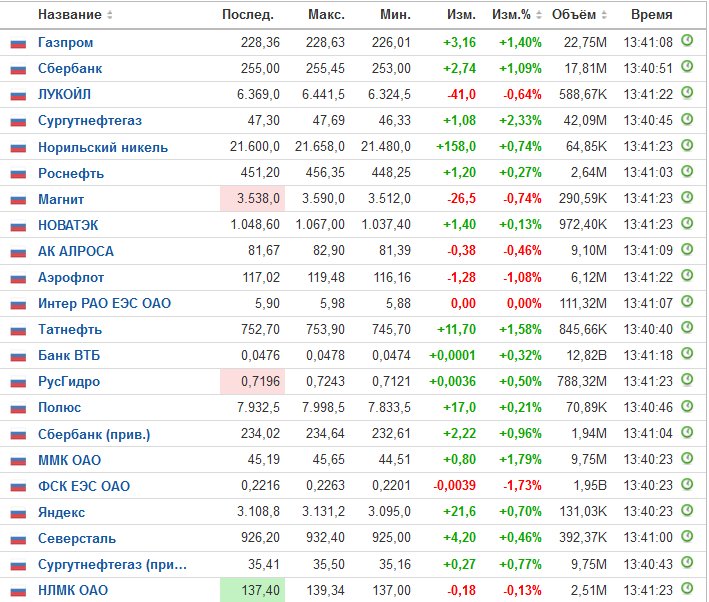Click the Макс. column header

pyautogui.click(x=326, y=14)
